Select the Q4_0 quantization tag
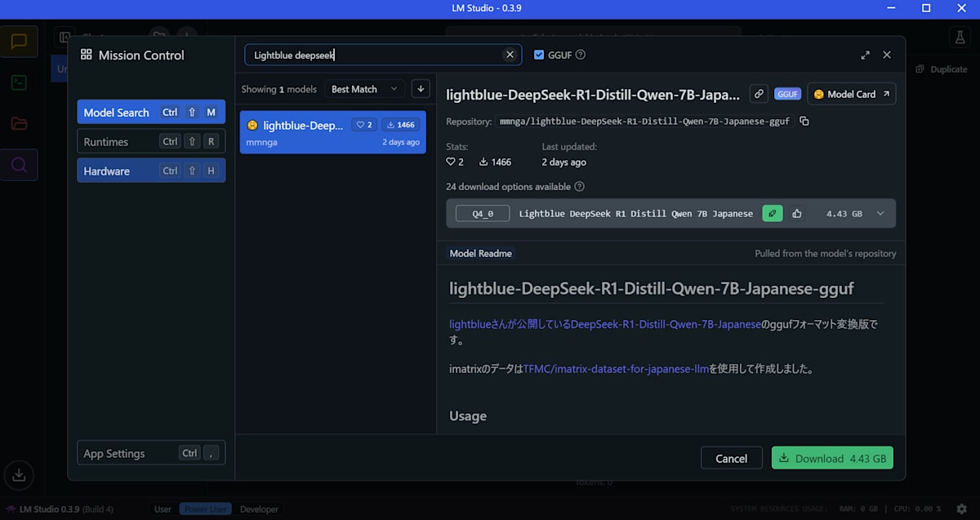The width and height of the screenshot is (980, 520). pyautogui.click(x=483, y=214)
